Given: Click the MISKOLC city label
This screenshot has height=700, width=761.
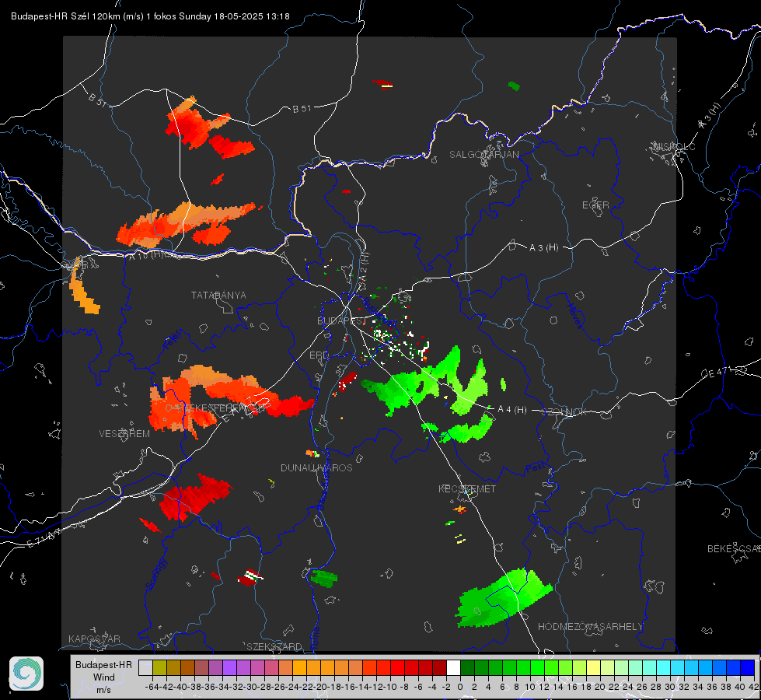Looking at the screenshot, I should (674, 146).
